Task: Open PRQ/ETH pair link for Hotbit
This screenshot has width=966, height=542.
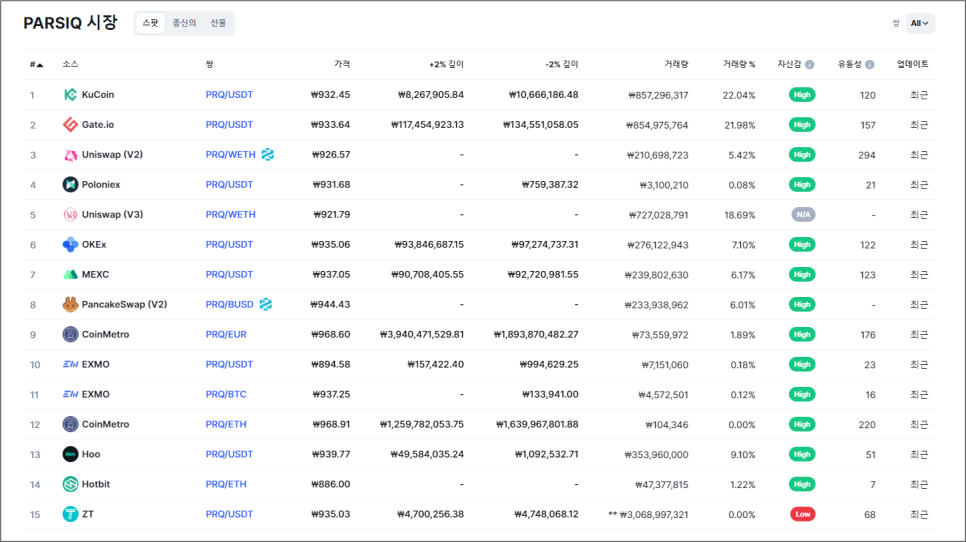Action: 226,484
